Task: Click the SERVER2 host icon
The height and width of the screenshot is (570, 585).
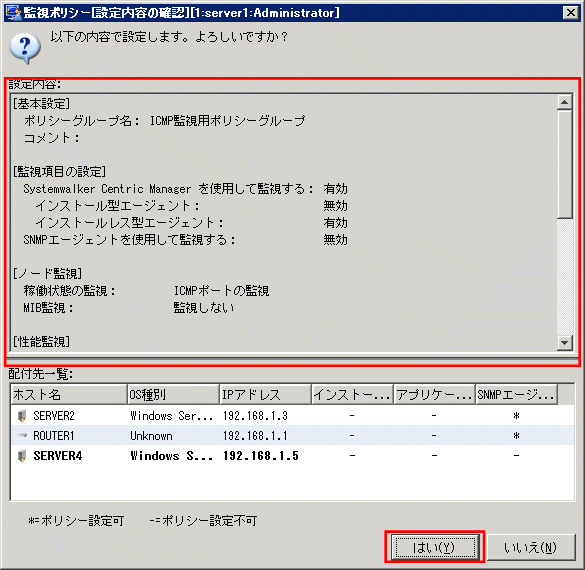Action: [x=22, y=416]
